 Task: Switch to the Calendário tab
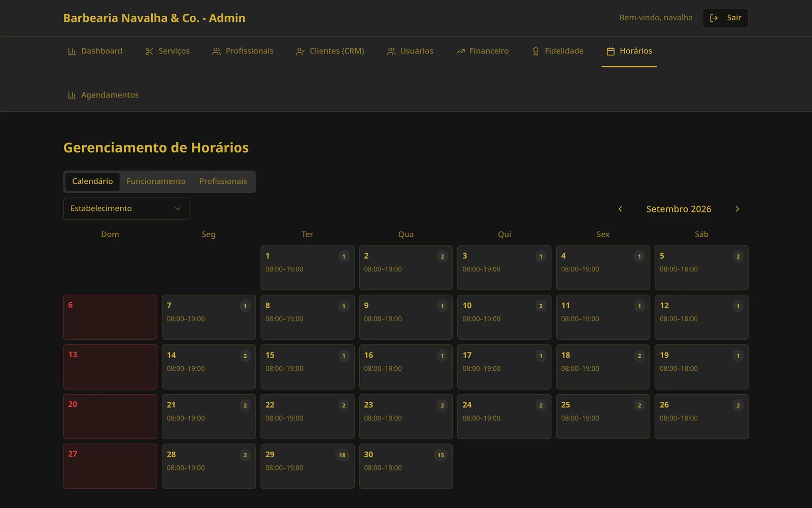92,181
